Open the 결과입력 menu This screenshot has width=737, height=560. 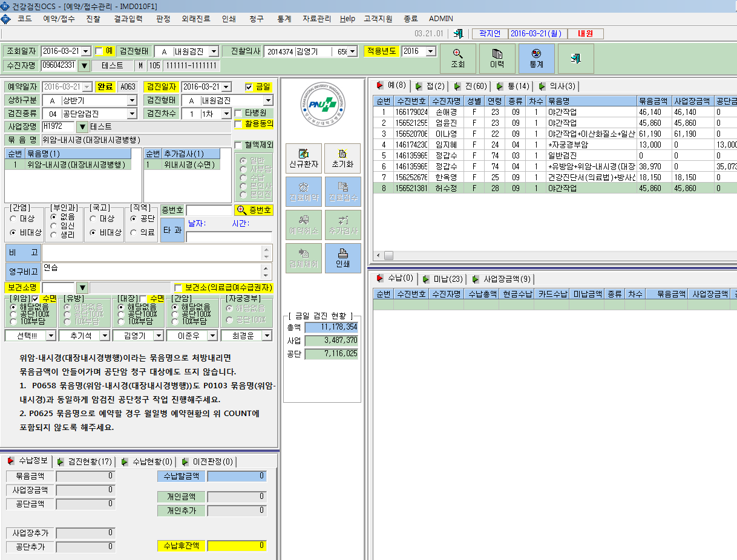[128, 19]
